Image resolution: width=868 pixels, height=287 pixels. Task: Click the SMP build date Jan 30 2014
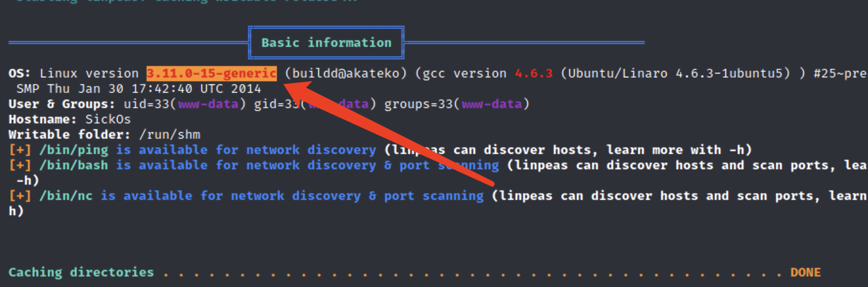coord(139,88)
